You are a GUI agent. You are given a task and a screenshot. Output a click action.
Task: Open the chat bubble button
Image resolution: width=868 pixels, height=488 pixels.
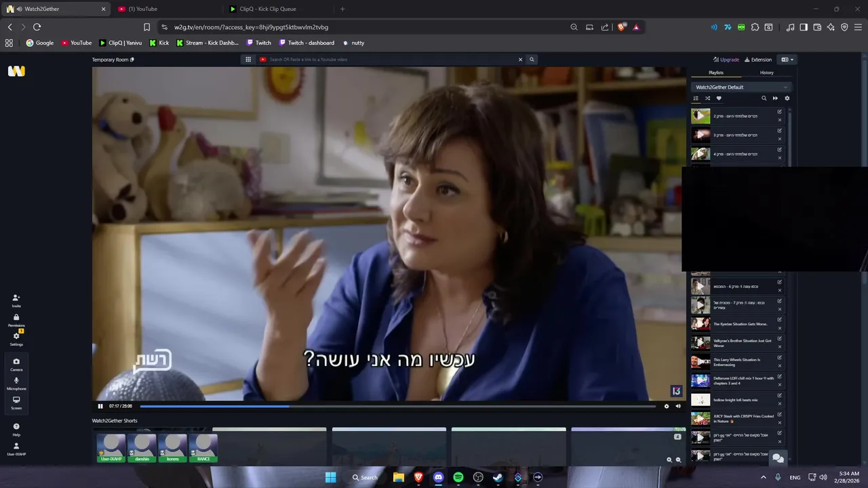[x=778, y=459]
